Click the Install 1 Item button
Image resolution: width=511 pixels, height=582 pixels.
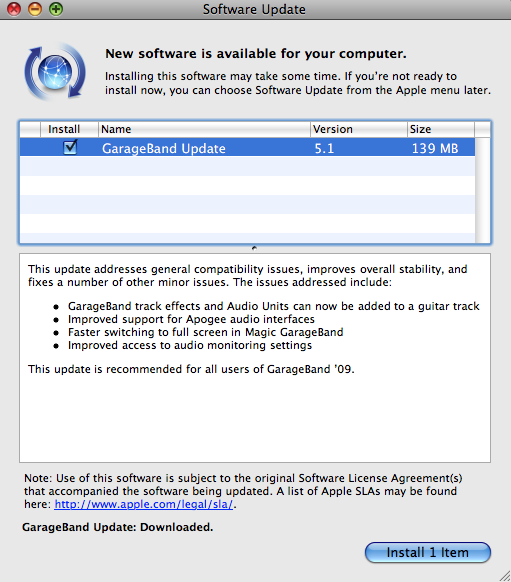pyautogui.click(x=428, y=552)
